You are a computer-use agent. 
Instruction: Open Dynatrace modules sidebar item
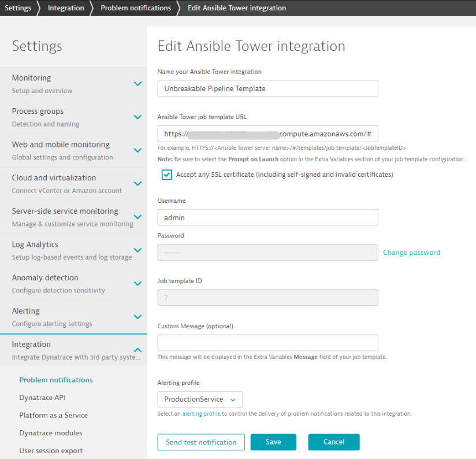pyautogui.click(x=51, y=433)
